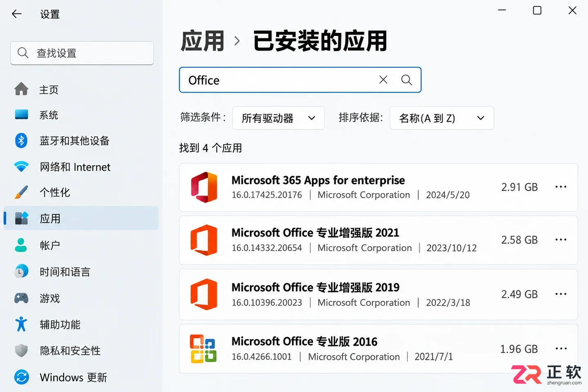588x392 pixels.
Task: Open Windows 更新 settings category
Action: 81,377
